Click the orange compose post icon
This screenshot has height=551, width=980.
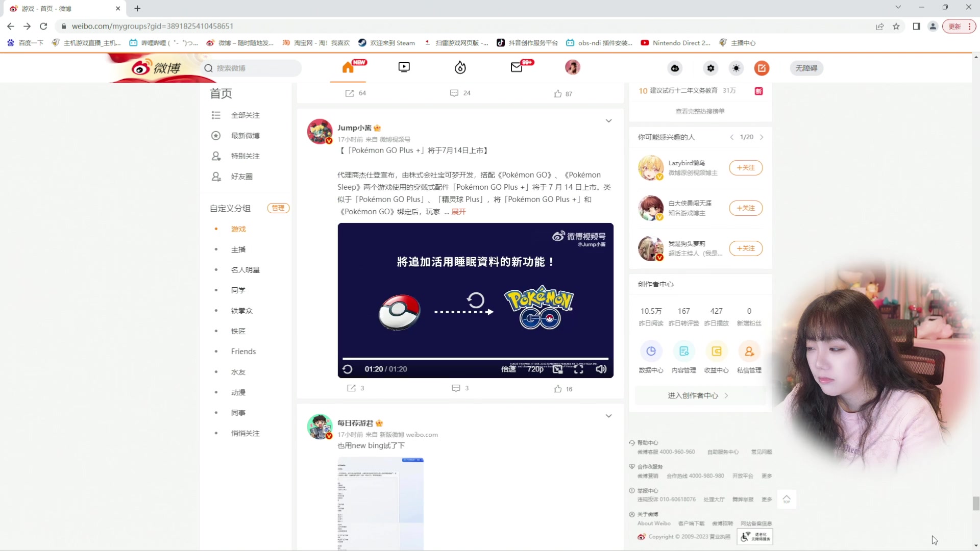tap(762, 68)
